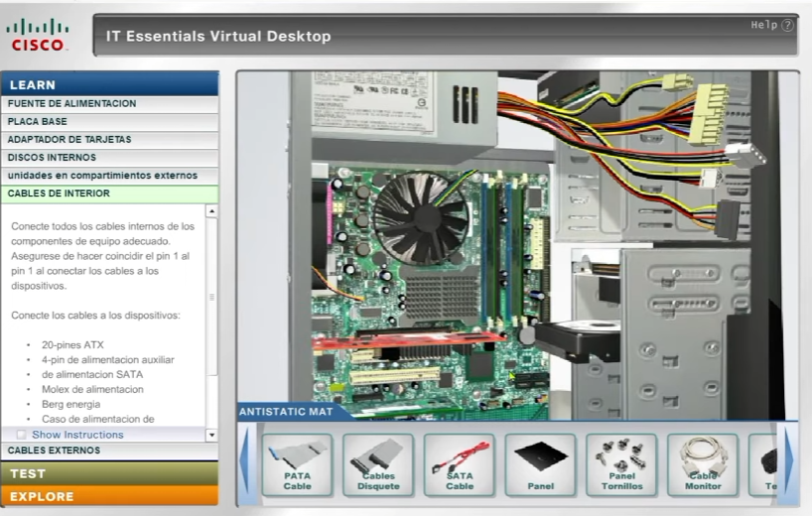The image size is (812, 516).
Task: Open Help question mark icon
Action: tap(787, 25)
